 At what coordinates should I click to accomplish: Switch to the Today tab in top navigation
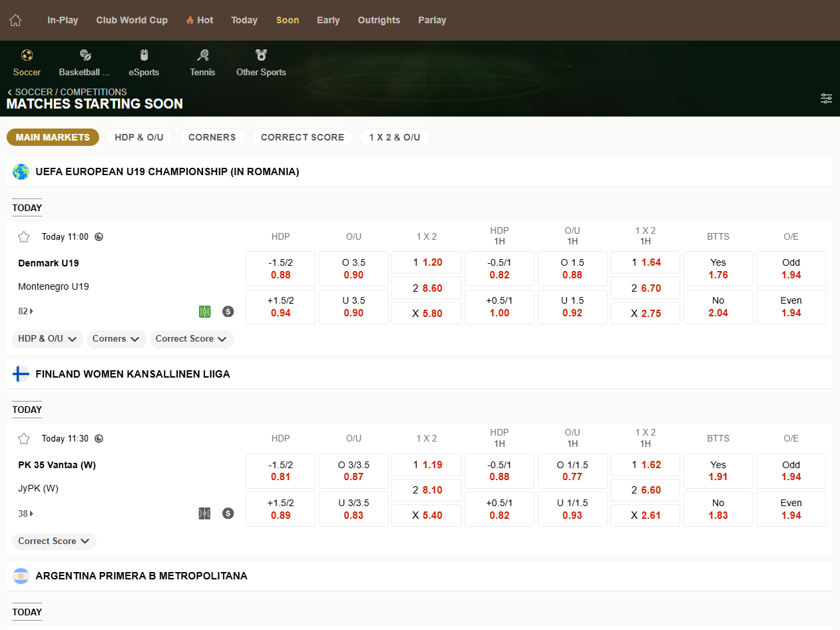pos(244,20)
